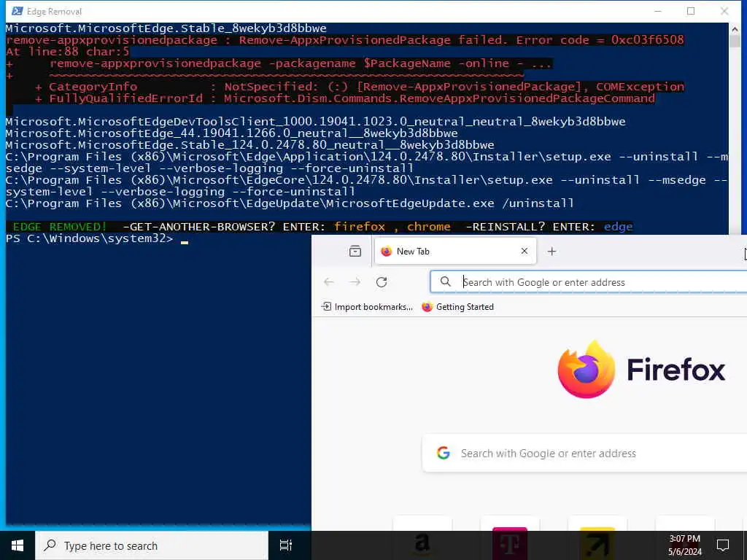Open a new Firefox tab with plus
The height and width of the screenshot is (560, 747).
pos(551,251)
